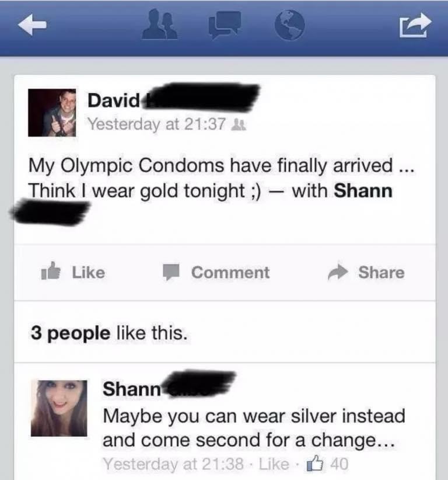
Task: View the 40 likes on comment
Action: pyautogui.click(x=327, y=464)
